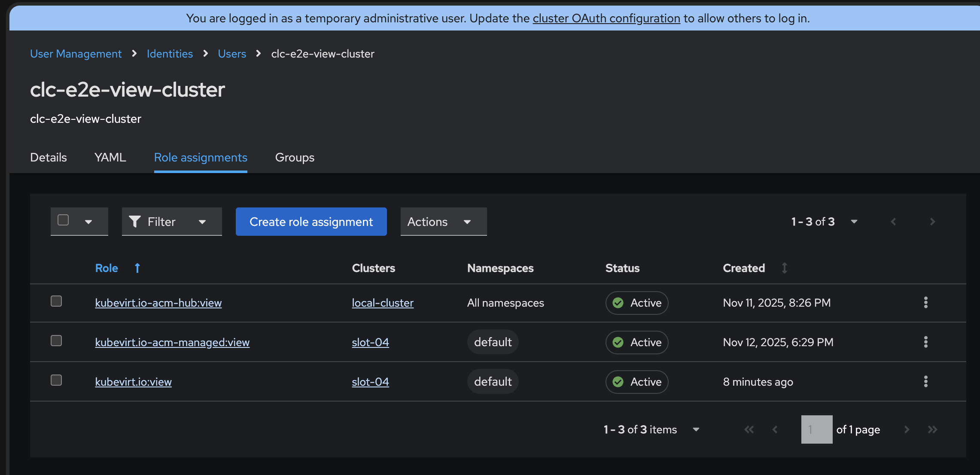980x475 pixels.
Task: Go to first page double-chevron icon
Action: click(x=749, y=429)
